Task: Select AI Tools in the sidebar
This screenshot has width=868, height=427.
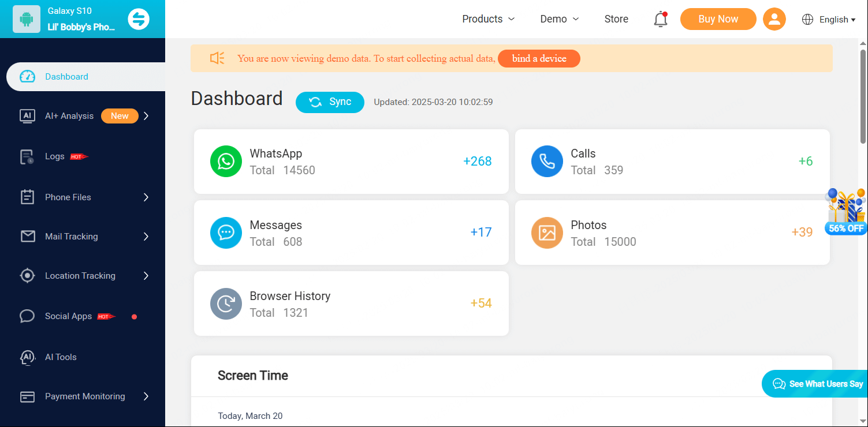Action: click(x=61, y=357)
